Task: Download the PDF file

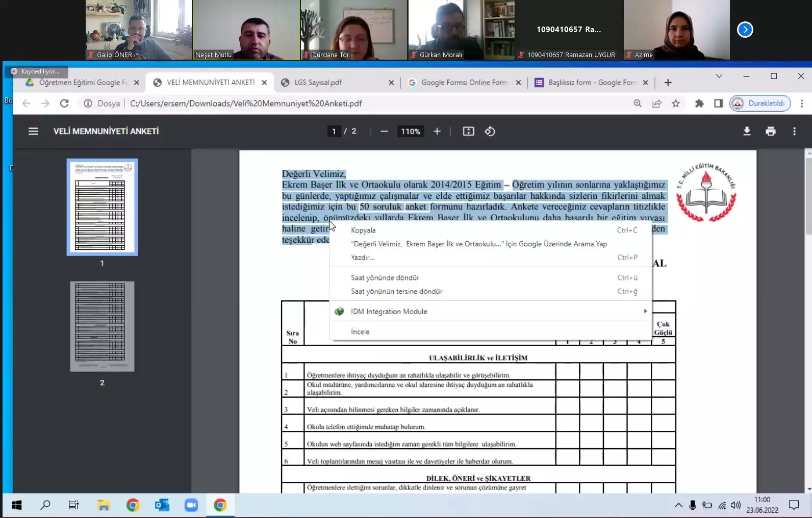Action: coord(747,132)
